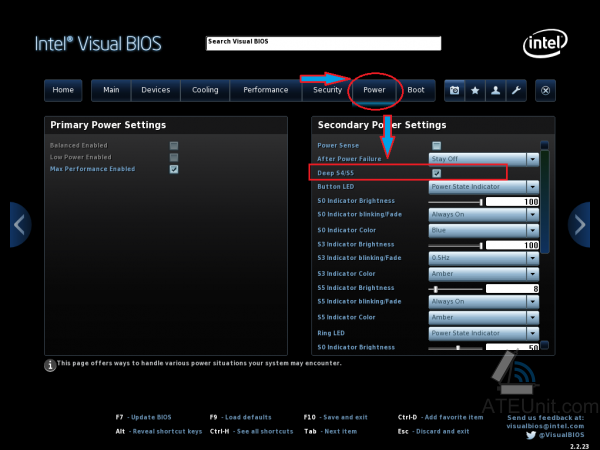Switch to the Boot tab
600x450 pixels.
[x=416, y=90]
